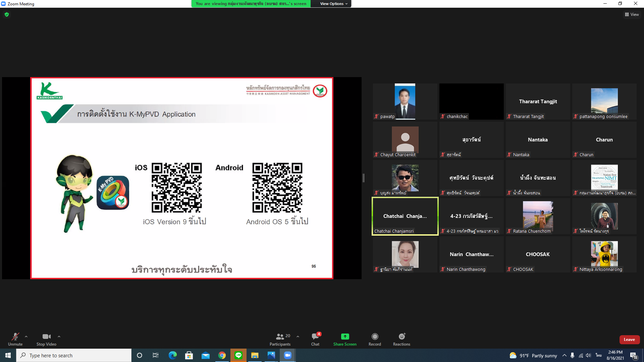Open the Chat panel

[315, 337]
